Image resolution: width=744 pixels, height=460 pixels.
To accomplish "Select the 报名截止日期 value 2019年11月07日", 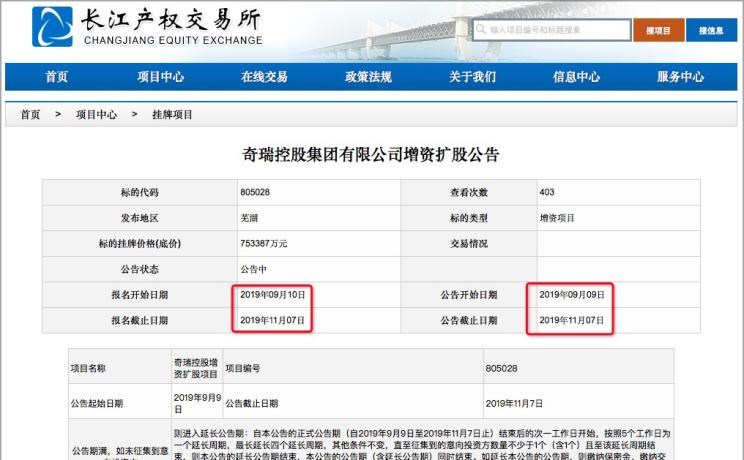I will click(x=272, y=320).
